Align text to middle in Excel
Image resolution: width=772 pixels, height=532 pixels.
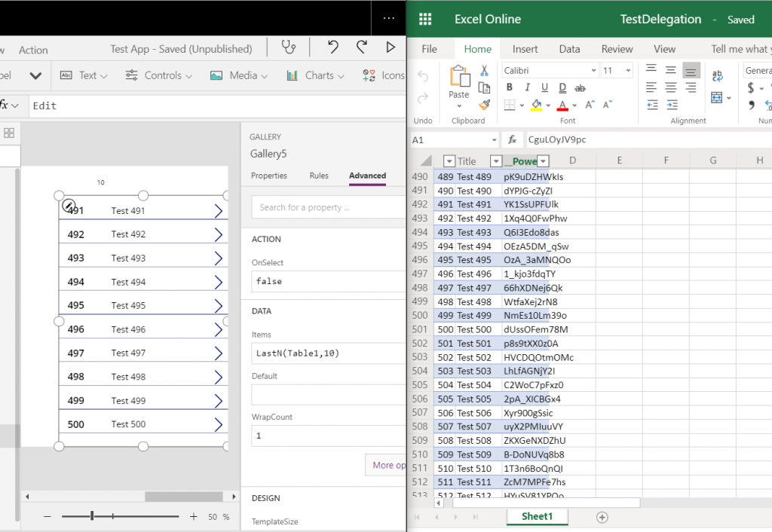pyautogui.click(x=670, y=70)
